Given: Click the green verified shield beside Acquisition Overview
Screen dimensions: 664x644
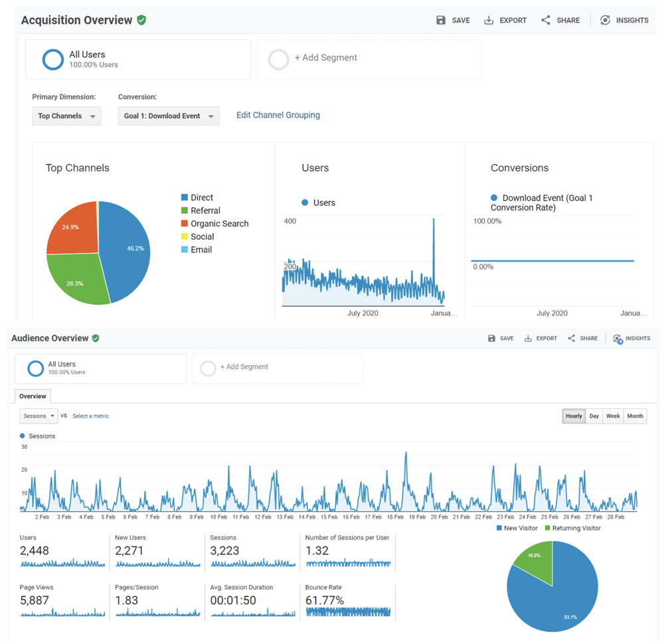Looking at the screenshot, I should pyautogui.click(x=141, y=20).
